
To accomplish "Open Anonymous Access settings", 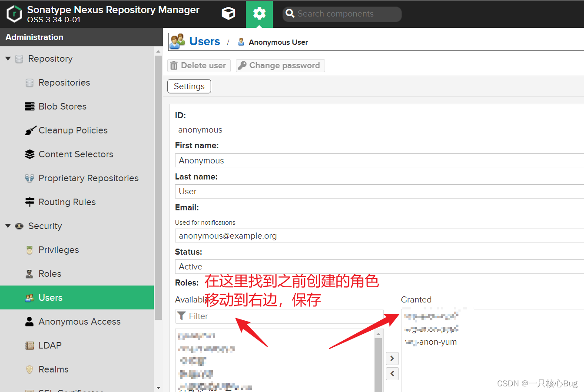I will tap(80, 322).
